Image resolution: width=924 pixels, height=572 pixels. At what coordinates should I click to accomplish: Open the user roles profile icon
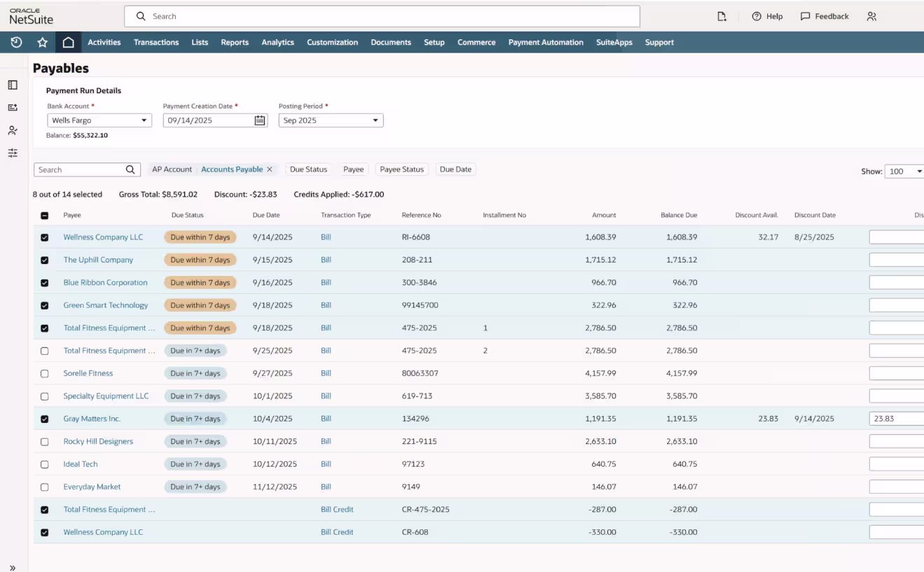click(x=871, y=16)
